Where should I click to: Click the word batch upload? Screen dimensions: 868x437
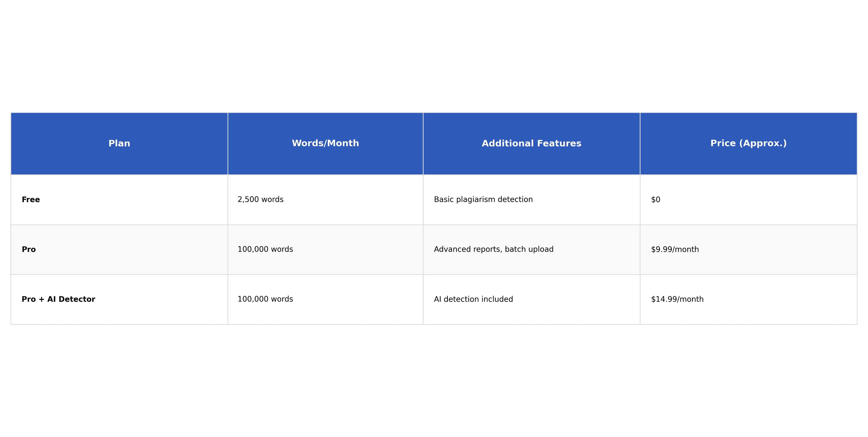(529, 249)
